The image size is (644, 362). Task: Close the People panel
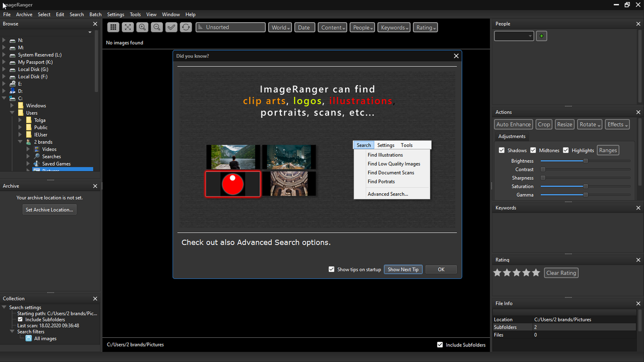pos(638,24)
